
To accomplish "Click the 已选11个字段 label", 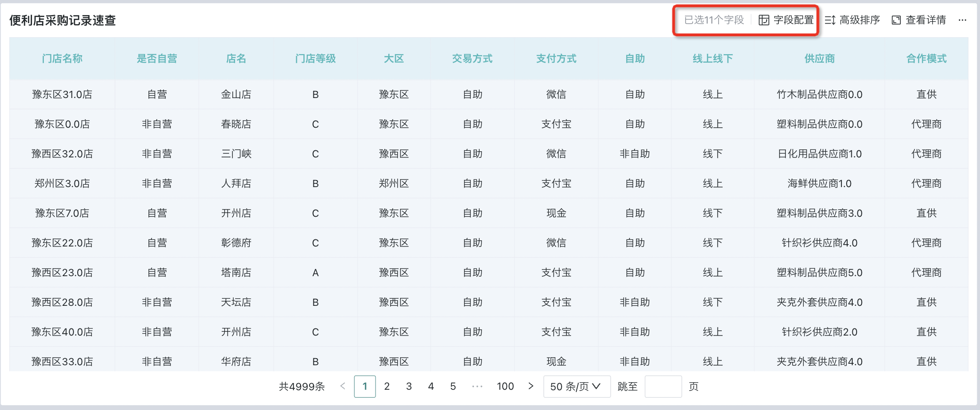I will (714, 20).
